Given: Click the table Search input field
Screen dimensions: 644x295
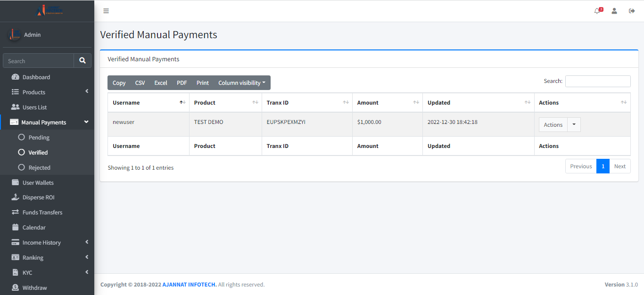Looking at the screenshot, I should pos(598,82).
